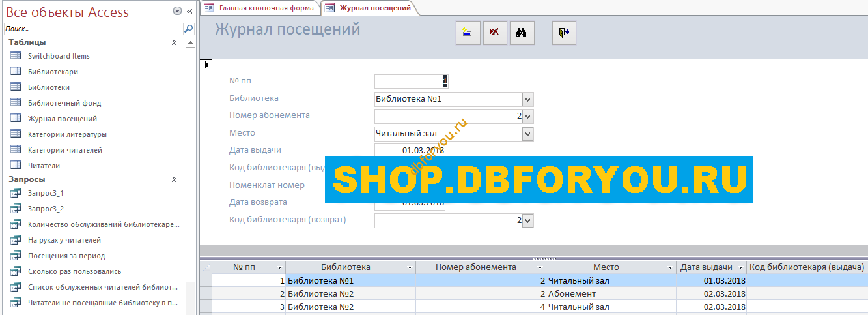This screenshot has width=868, height=315.
Task: Open the Читатели table
Action: (x=44, y=166)
